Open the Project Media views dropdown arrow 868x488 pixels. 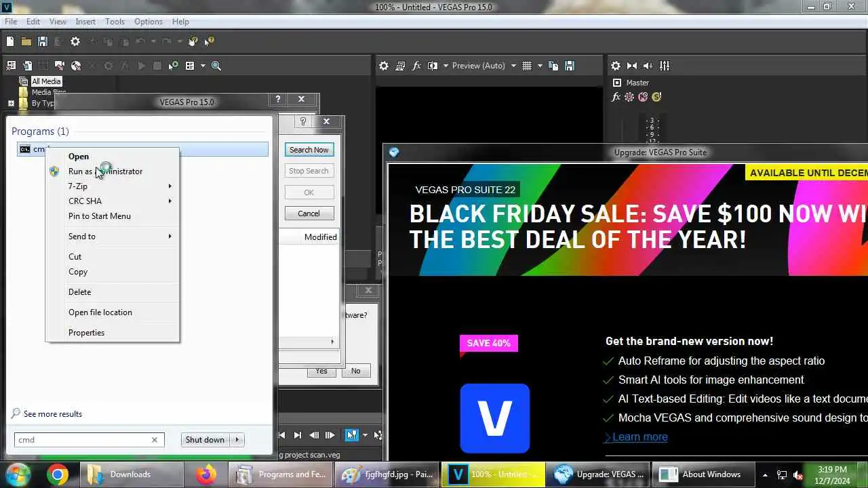click(203, 66)
